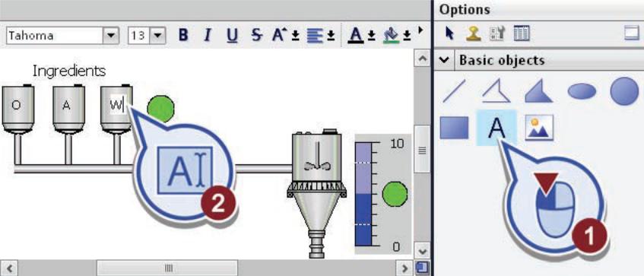Select the Line basic object
Image resolution: width=644 pixels, height=276 pixels.
(454, 90)
